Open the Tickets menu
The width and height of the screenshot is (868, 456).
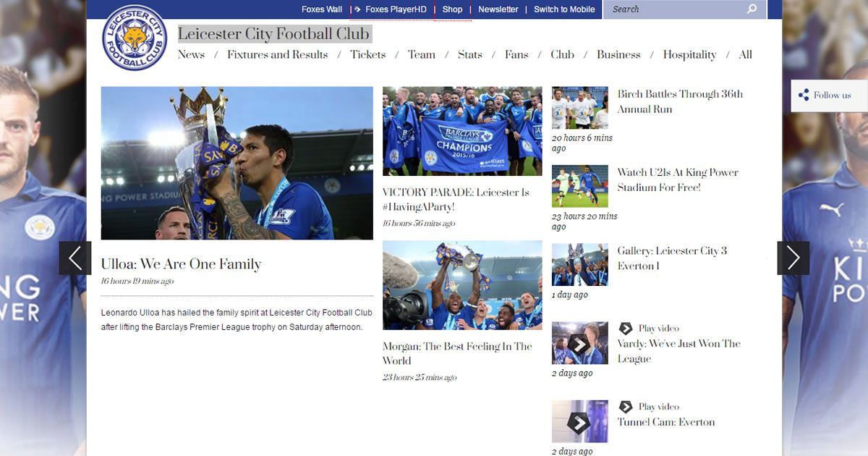tap(367, 54)
